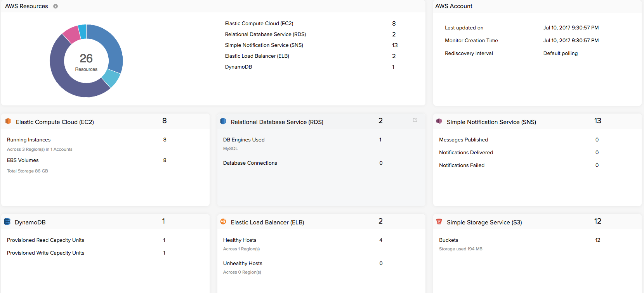Click the Rediscovery Interval value Default polling
Screen dimensions: 644x293
560,53
